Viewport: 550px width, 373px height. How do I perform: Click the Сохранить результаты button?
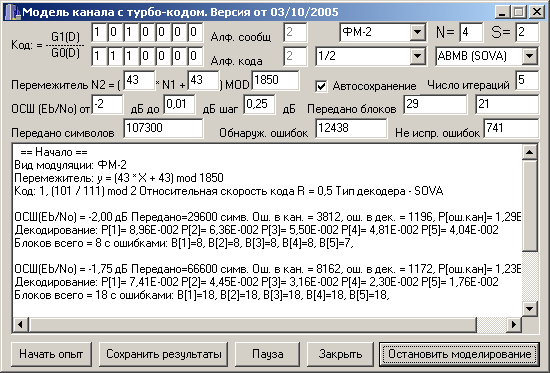[x=163, y=354]
